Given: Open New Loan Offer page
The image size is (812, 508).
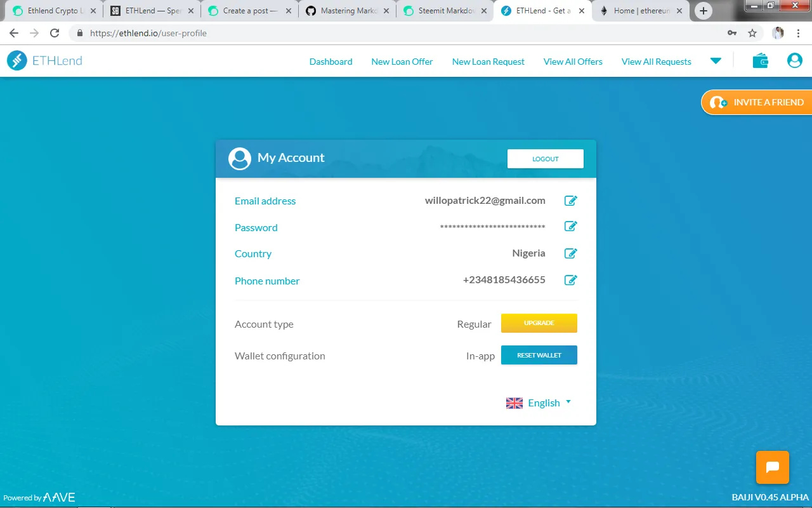Looking at the screenshot, I should [402, 62].
